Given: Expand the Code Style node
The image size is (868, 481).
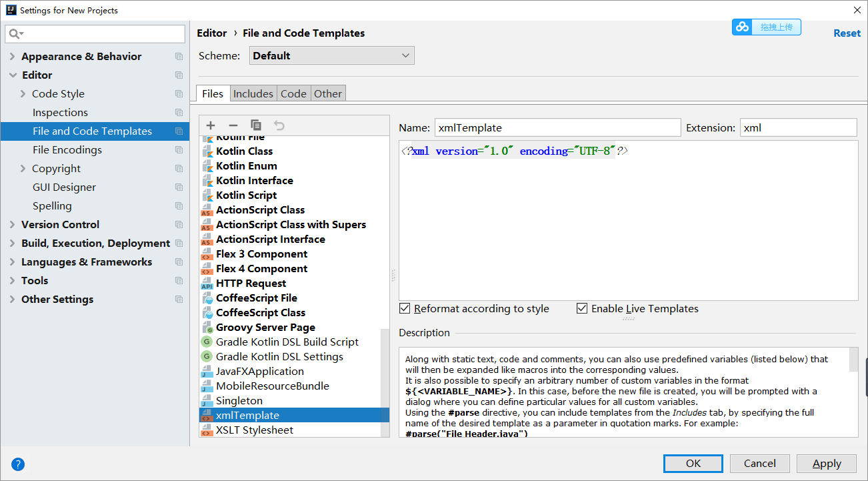Looking at the screenshot, I should pos(23,94).
